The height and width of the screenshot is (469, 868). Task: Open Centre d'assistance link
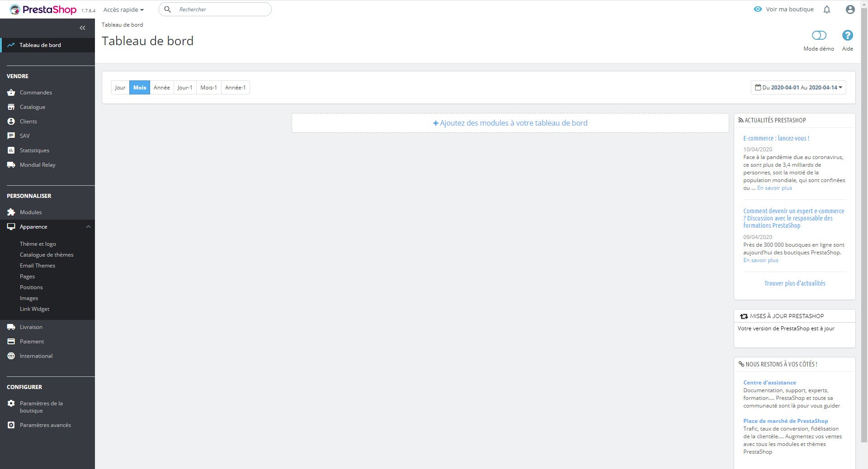[769, 383]
